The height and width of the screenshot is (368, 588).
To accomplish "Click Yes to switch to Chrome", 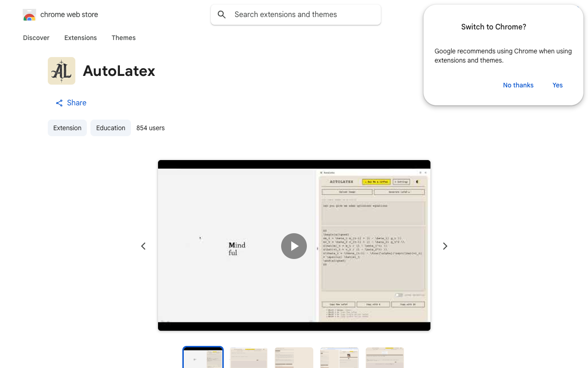I will tap(558, 85).
